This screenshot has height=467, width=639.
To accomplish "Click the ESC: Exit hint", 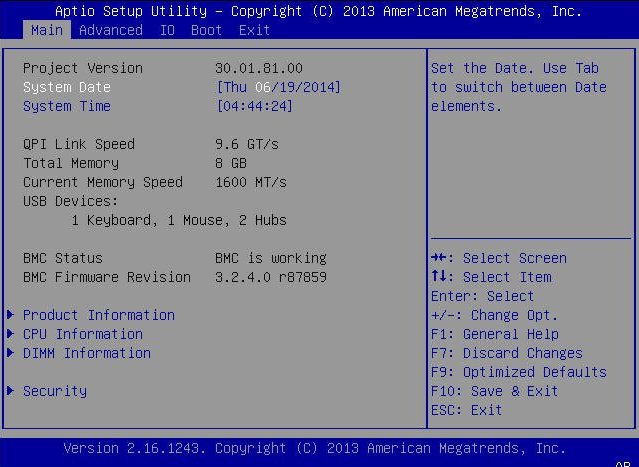I will pos(467,410).
